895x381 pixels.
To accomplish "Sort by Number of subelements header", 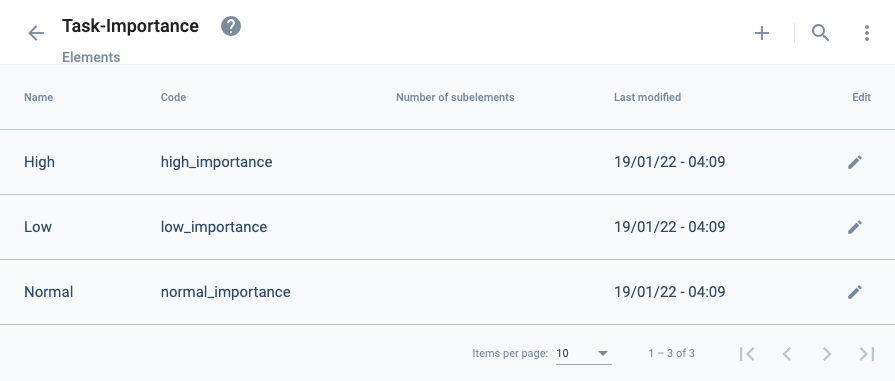I will coord(455,97).
